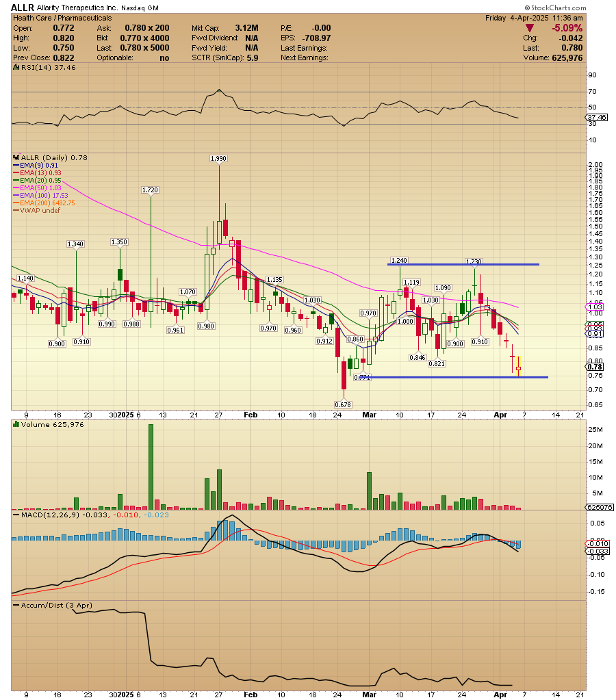The width and height of the screenshot is (616, 700).
Task: Click the EMA(13) 0.93 legend entry
Action: click(38, 172)
